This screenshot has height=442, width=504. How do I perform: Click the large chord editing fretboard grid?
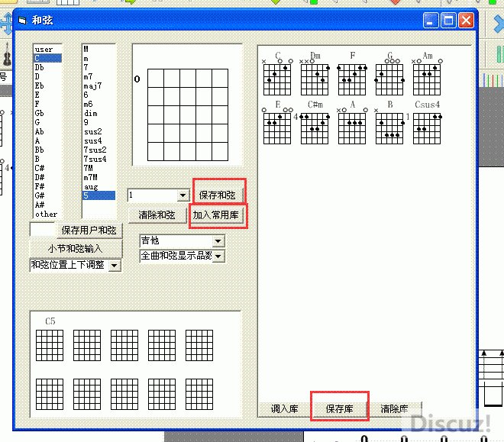[188, 115]
